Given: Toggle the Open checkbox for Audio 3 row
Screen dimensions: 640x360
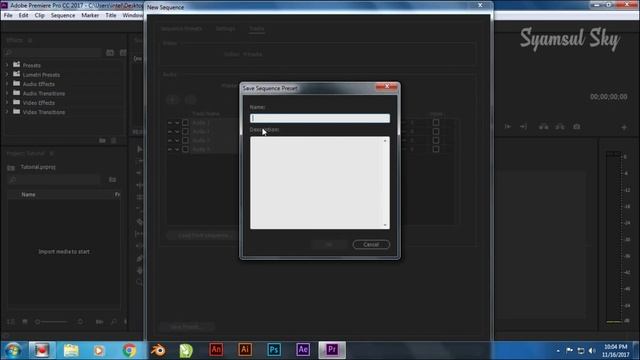Looking at the screenshot, I should (436, 140).
